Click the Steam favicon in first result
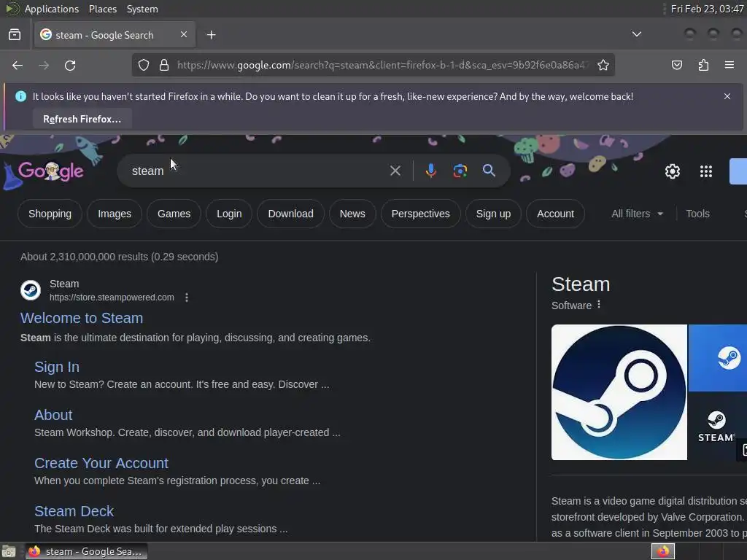 pyautogui.click(x=31, y=290)
